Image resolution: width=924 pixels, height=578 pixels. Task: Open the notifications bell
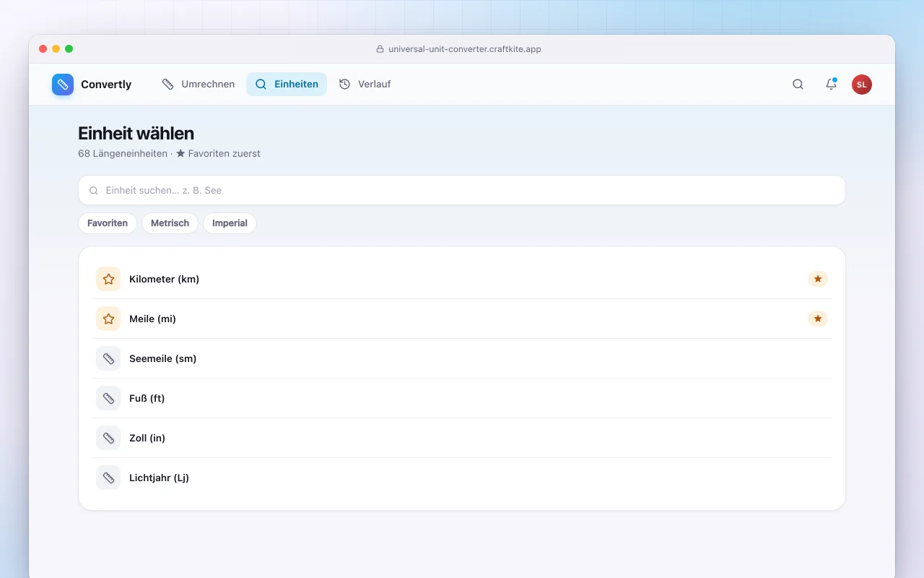point(831,85)
